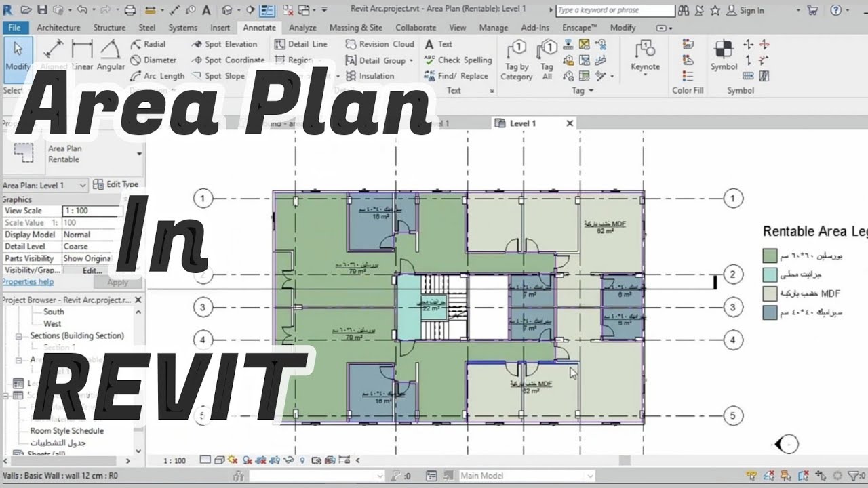Choose the Spot Elevation tool
The width and height of the screenshot is (868, 488).
224,44
